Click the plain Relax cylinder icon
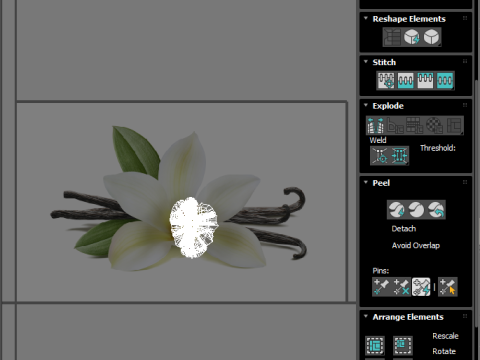 [x=431, y=37]
